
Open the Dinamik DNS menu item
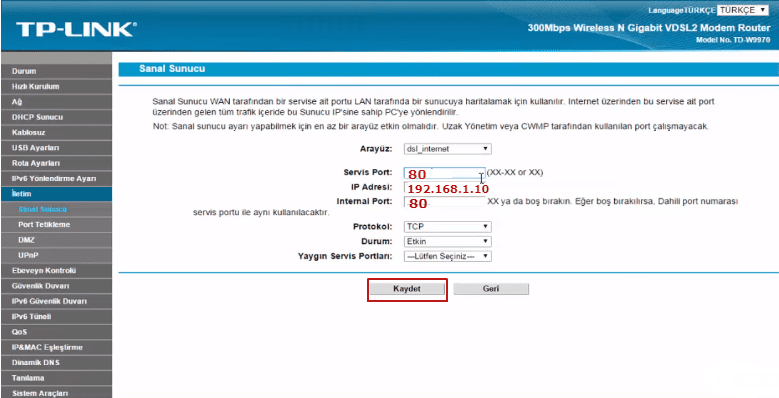tap(56, 363)
